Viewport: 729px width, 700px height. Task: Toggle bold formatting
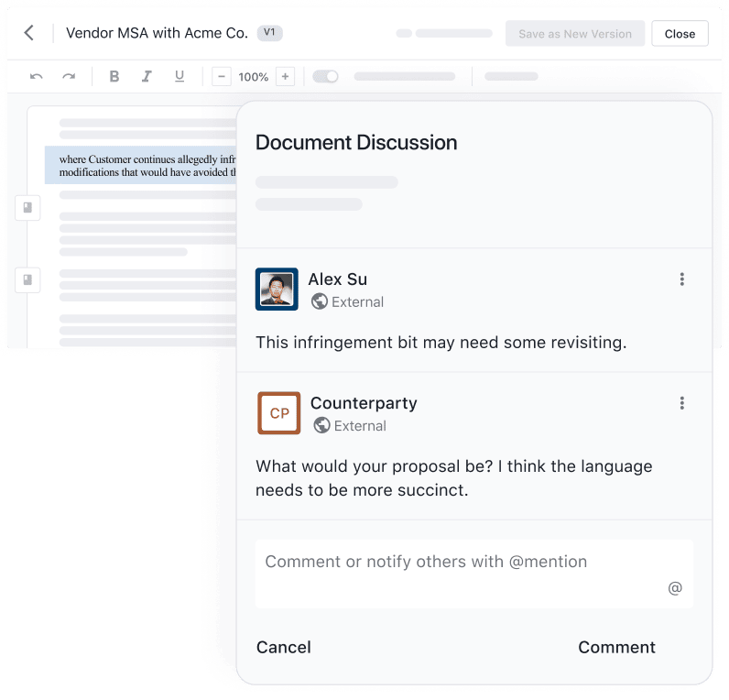pos(114,77)
